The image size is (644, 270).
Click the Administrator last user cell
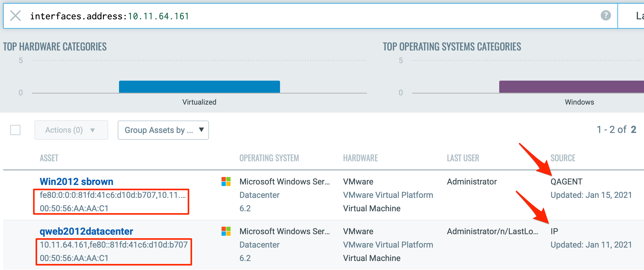click(472, 182)
